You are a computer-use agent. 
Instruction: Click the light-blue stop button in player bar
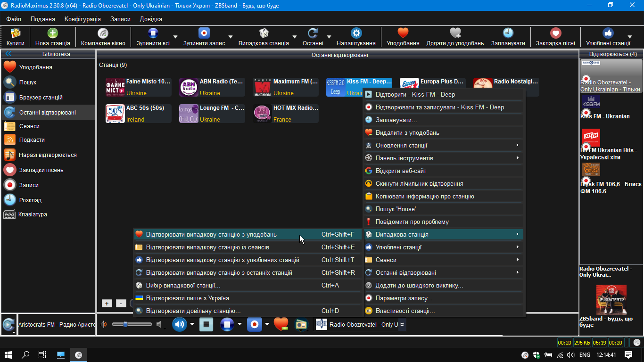tap(206, 324)
